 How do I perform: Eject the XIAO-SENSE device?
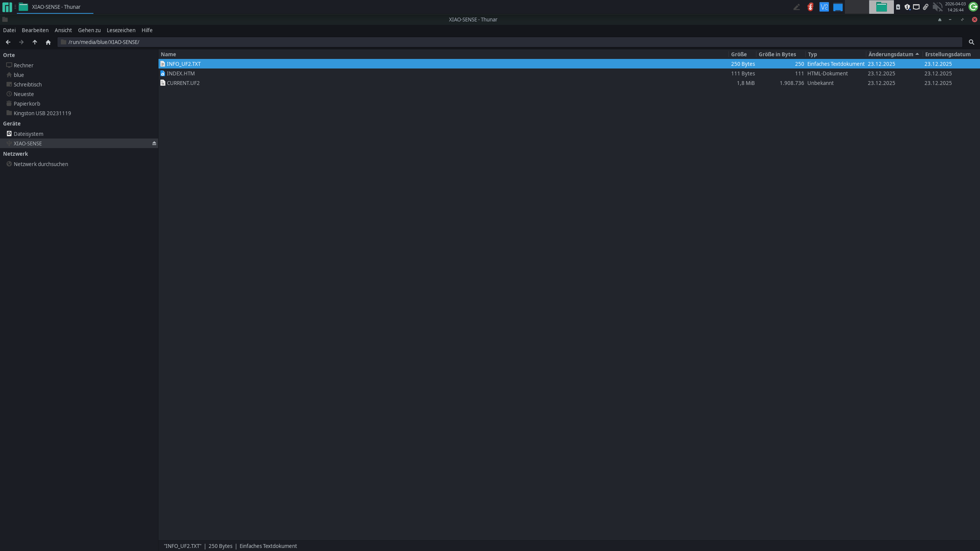[154, 143]
